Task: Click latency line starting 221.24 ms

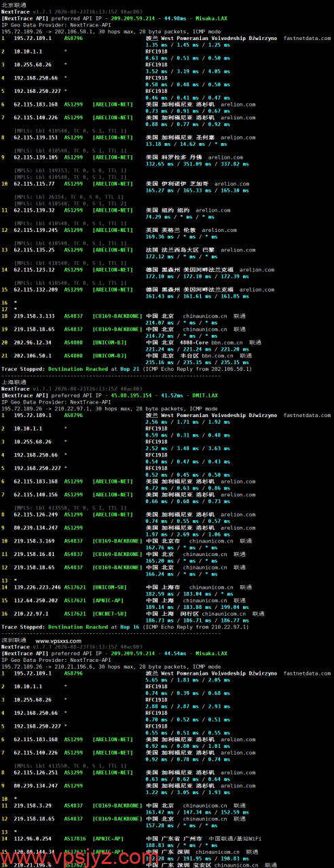Action: 196,349
